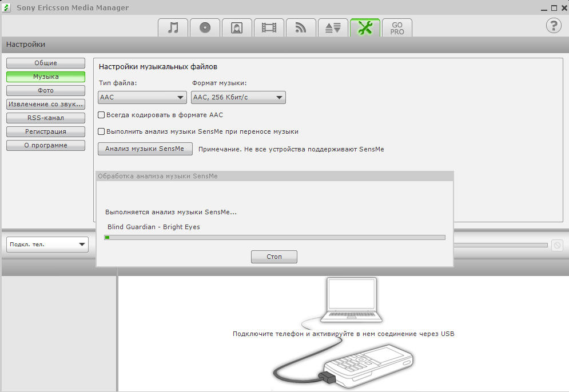This screenshot has width=569, height=392.
Task: Click the phone transfer progress bar
Action: point(500,245)
